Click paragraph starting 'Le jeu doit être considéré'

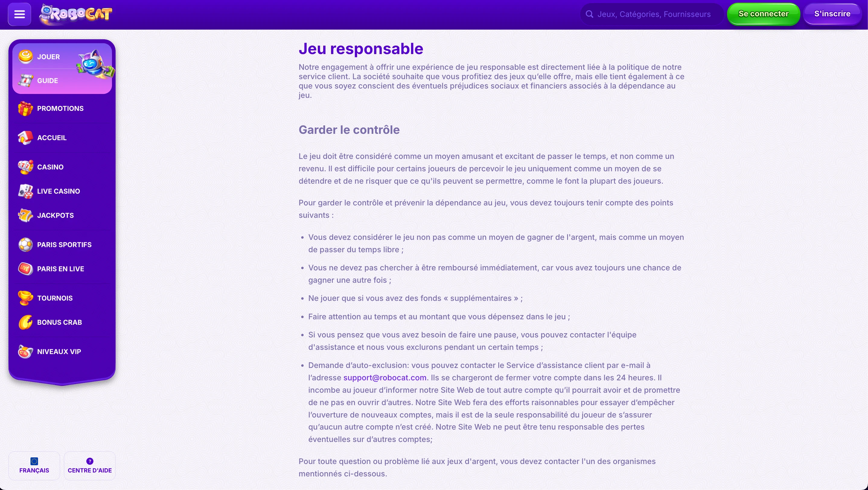point(486,169)
